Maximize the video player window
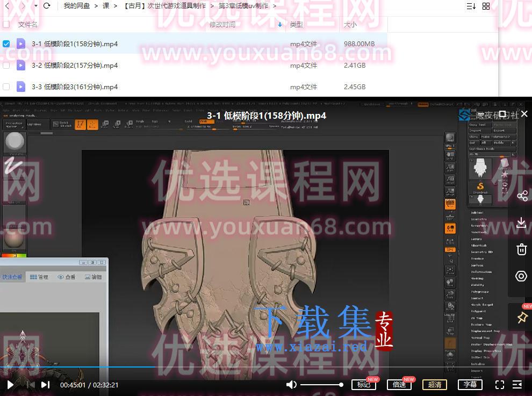The image size is (532, 396). point(502,114)
